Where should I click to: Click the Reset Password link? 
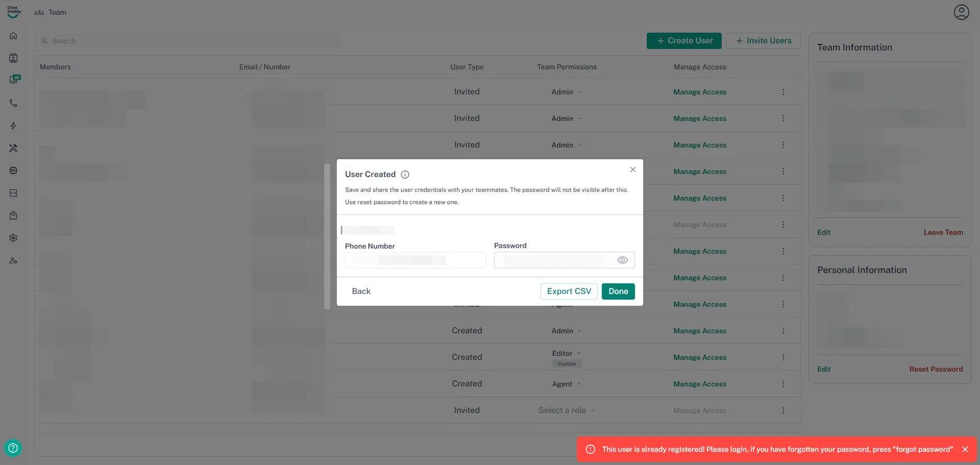click(935, 369)
